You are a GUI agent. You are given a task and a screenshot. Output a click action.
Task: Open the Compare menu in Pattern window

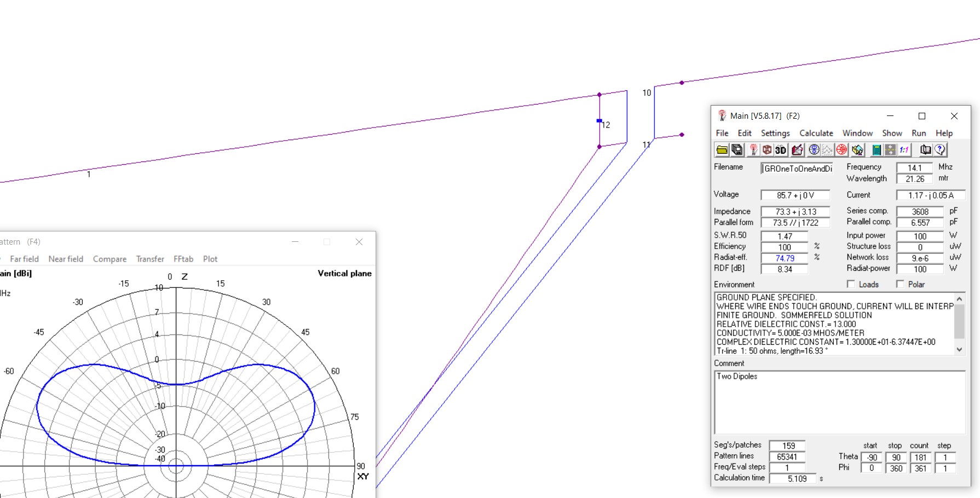(109, 259)
